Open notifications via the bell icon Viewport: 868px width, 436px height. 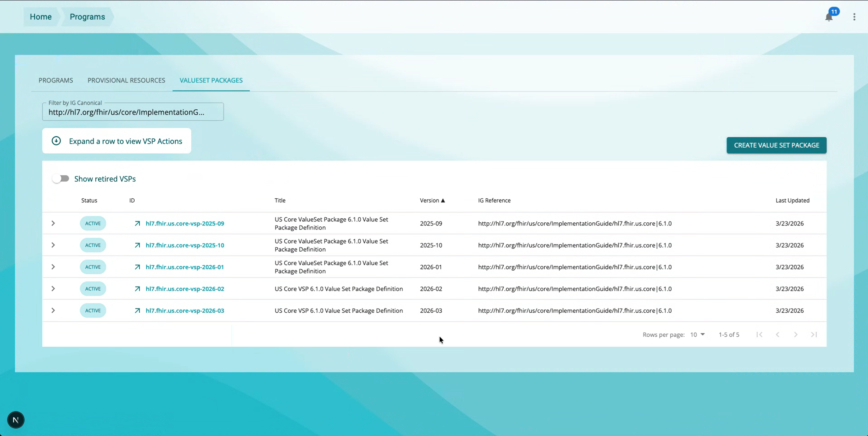[829, 17]
